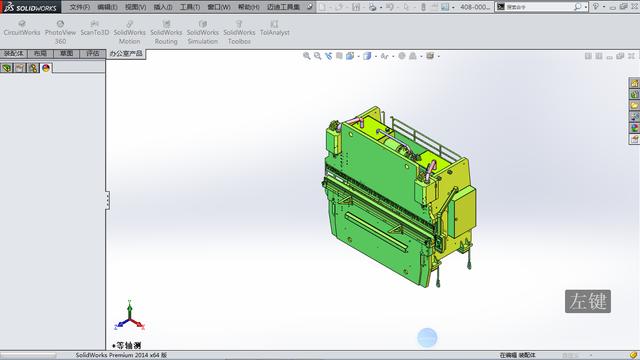Click the Undo icon
The width and height of the screenshot is (640, 360).
pyautogui.click(x=390, y=7)
